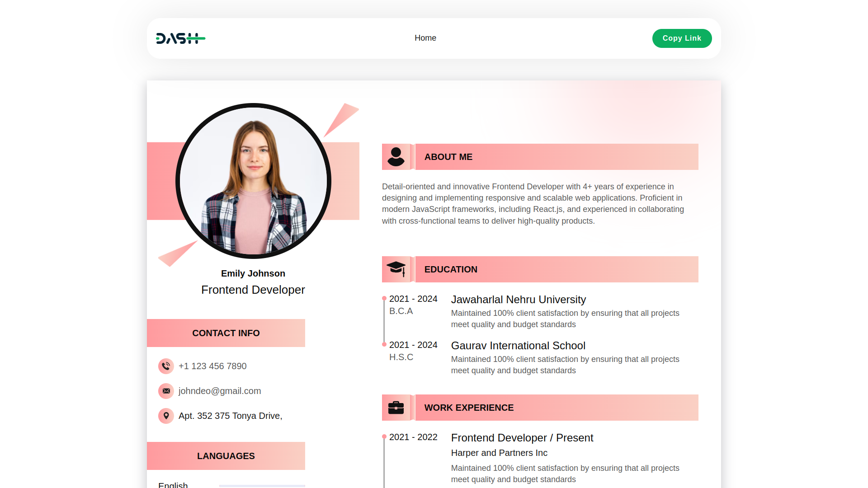
Task: Click the 2021 - 2022 work date
Action: coord(413,437)
